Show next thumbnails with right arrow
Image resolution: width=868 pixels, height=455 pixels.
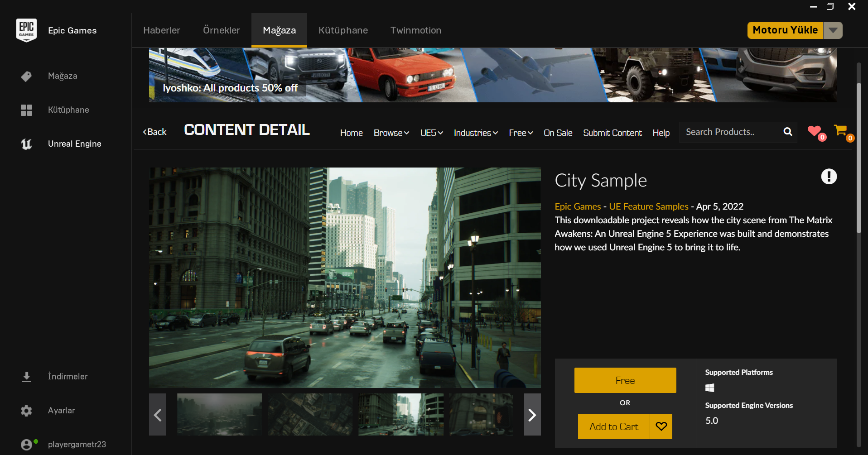532,415
